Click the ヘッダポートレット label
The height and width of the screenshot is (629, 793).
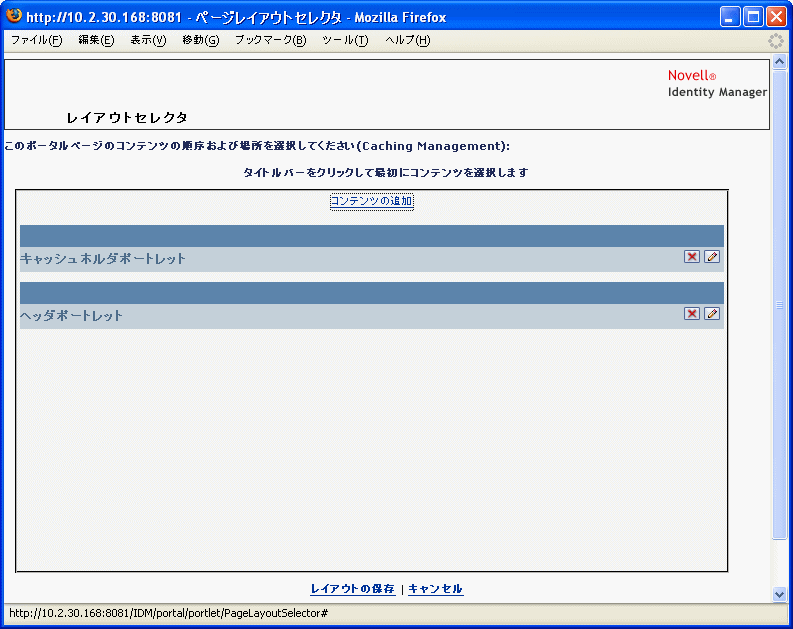point(71,316)
